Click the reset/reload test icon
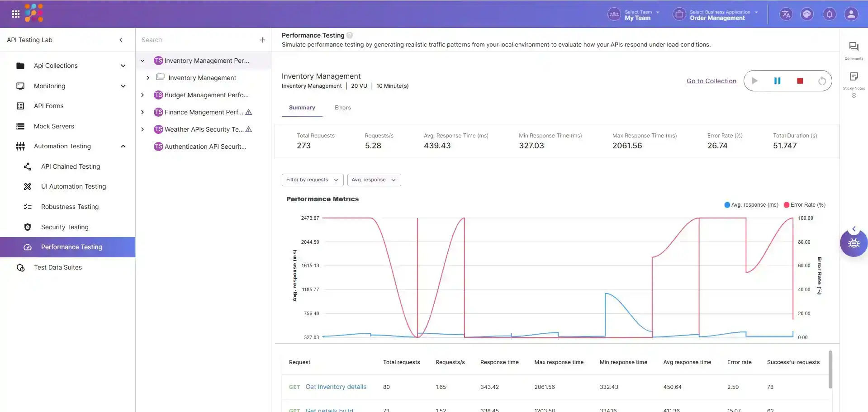Viewport: 868px width, 412px height. 822,81
